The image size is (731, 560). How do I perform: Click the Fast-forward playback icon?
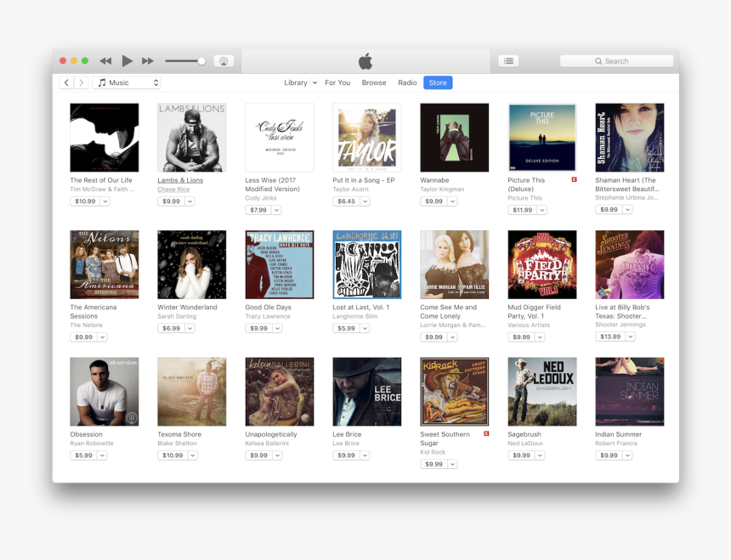pos(148,60)
